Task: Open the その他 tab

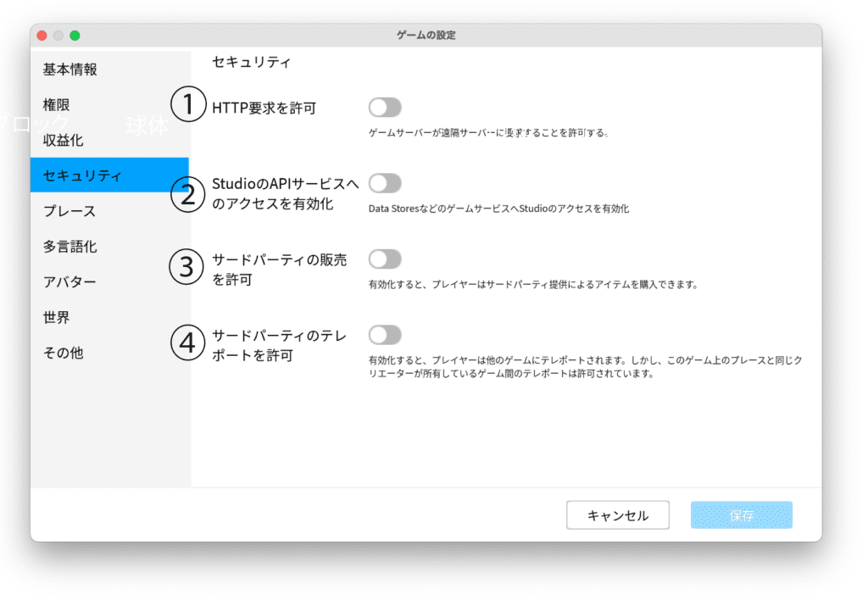Action: tap(64, 353)
